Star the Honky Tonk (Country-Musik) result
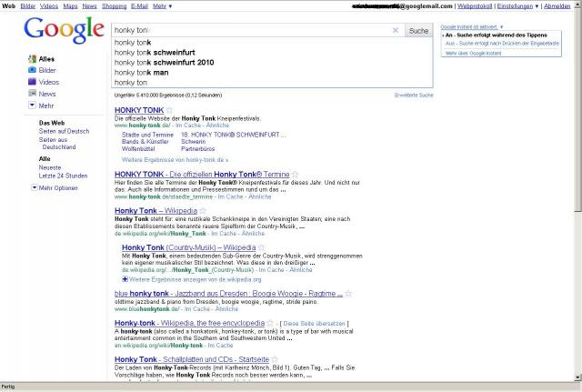Image resolution: width=582 pixels, height=392 pixels. click(x=261, y=247)
